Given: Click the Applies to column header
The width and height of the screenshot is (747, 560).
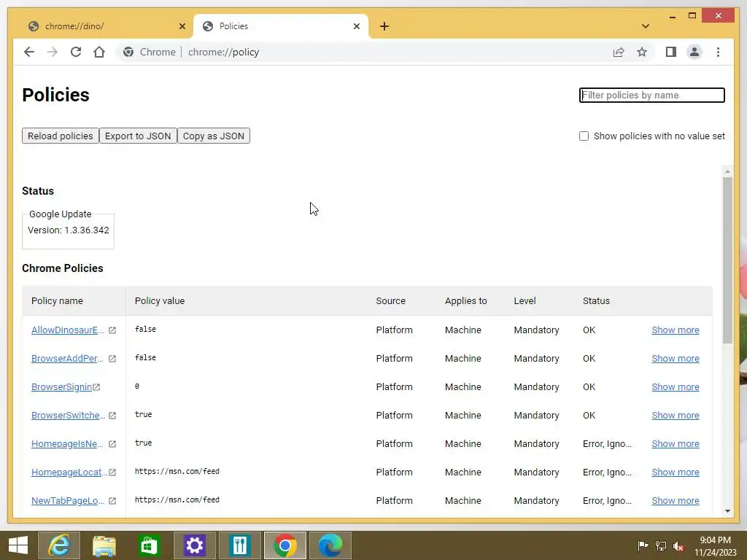Looking at the screenshot, I should click(466, 301).
